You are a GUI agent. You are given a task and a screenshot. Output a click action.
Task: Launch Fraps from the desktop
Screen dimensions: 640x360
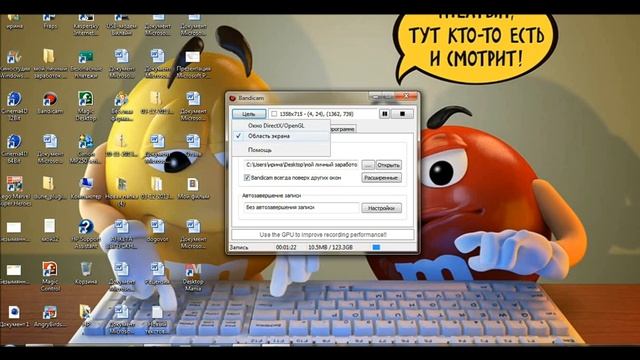pos(49,21)
